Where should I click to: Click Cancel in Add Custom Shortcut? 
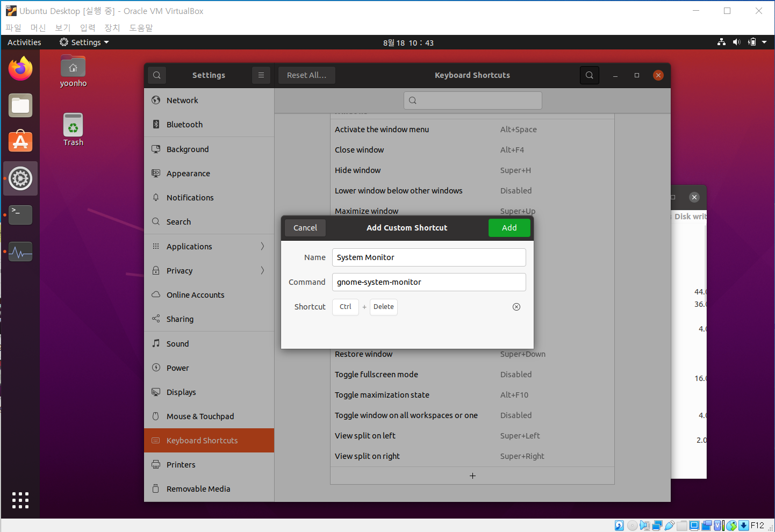pyautogui.click(x=305, y=228)
